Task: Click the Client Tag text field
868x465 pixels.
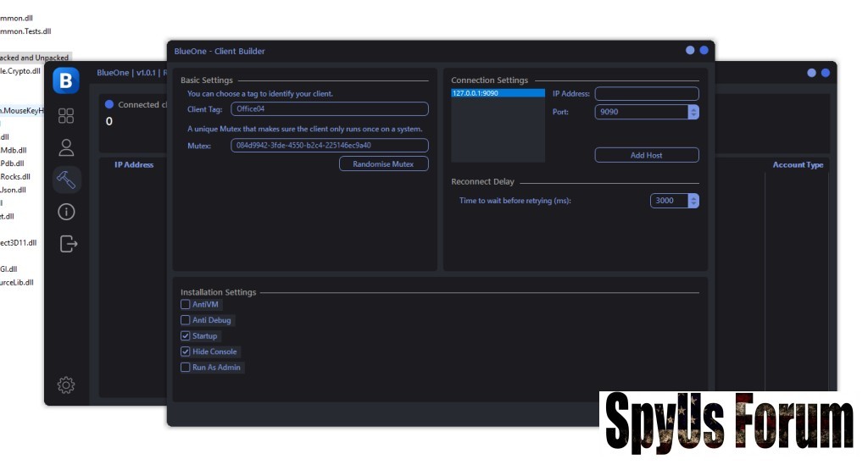Action: (329, 109)
